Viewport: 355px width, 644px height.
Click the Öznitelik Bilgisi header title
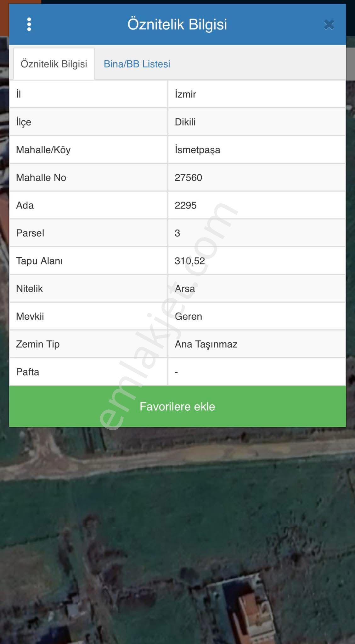click(177, 25)
